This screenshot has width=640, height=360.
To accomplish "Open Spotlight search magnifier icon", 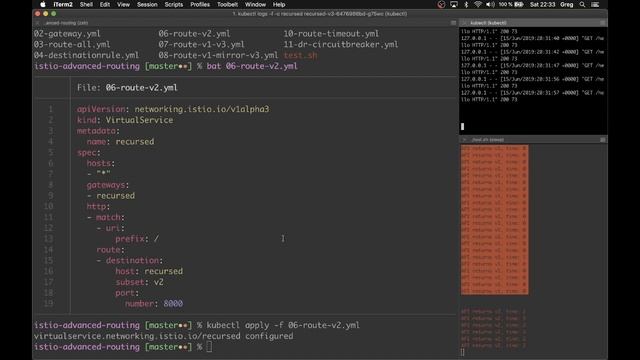I will click(582, 4).
